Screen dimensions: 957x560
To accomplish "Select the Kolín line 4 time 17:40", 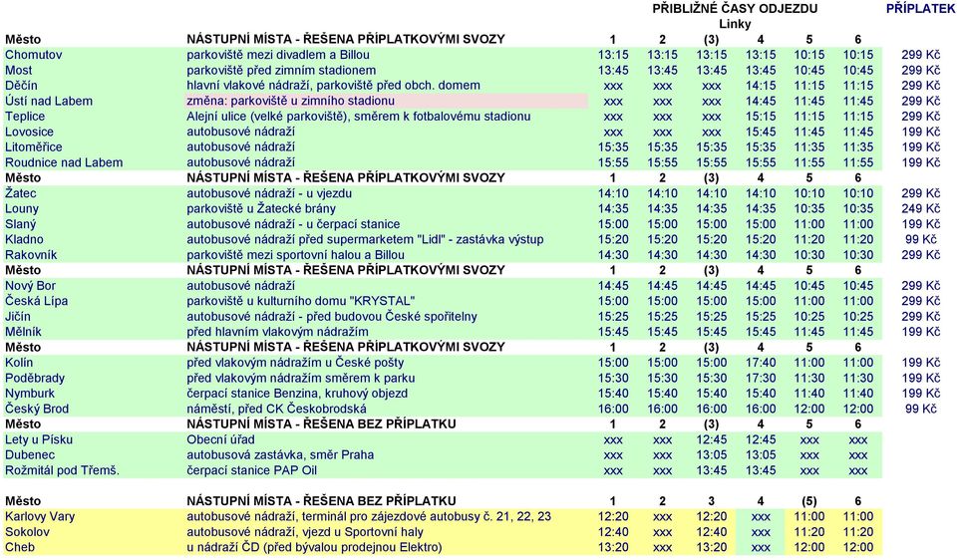I will point(761,363).
